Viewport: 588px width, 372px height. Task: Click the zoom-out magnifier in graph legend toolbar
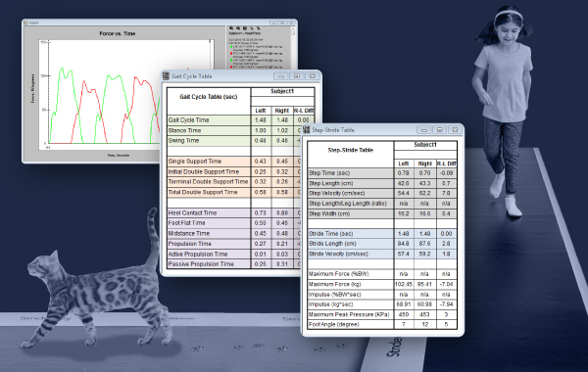238,28
